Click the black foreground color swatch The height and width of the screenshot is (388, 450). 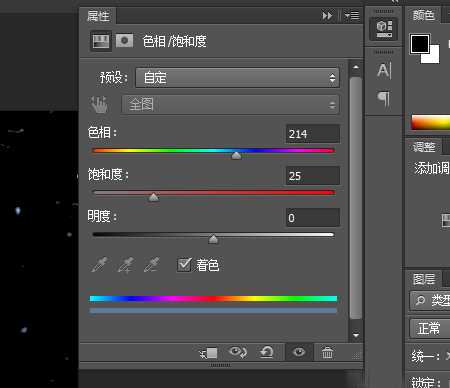(x=419, y=43)
